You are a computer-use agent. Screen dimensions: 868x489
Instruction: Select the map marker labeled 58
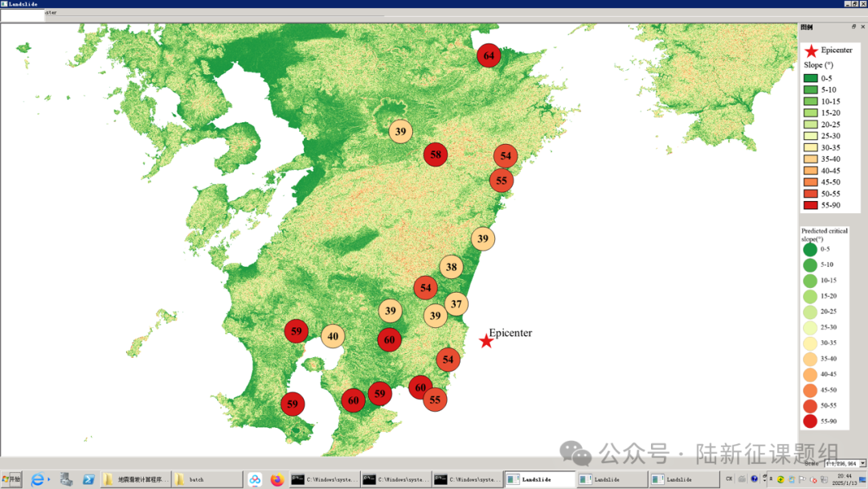[x=435, y=154]
